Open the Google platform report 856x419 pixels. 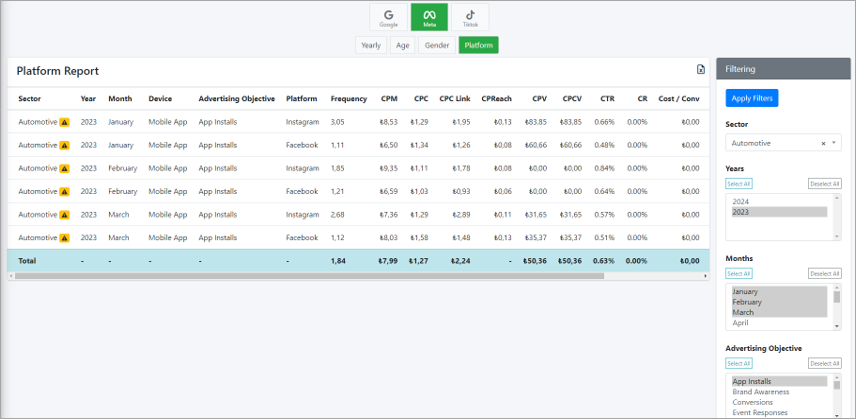click(x=389, y=17)
